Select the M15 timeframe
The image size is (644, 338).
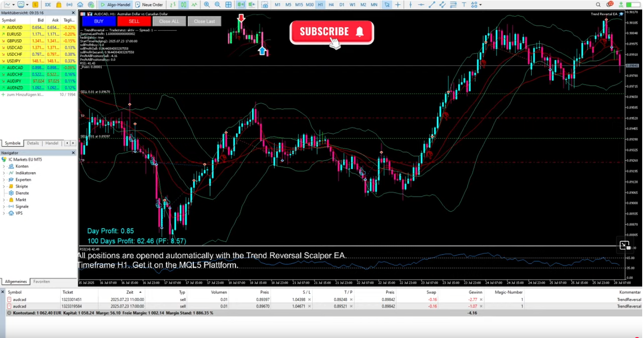coord(299,5)
